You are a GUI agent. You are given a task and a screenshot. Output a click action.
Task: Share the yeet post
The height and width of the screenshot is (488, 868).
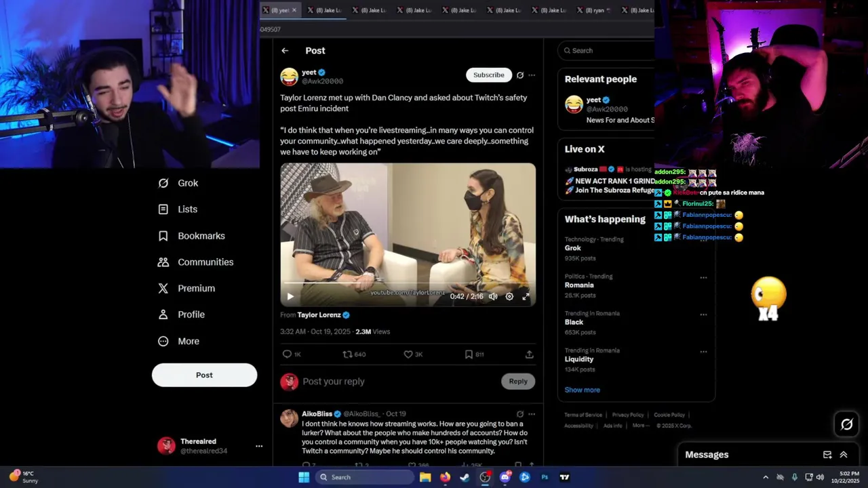tap(530, 354)
